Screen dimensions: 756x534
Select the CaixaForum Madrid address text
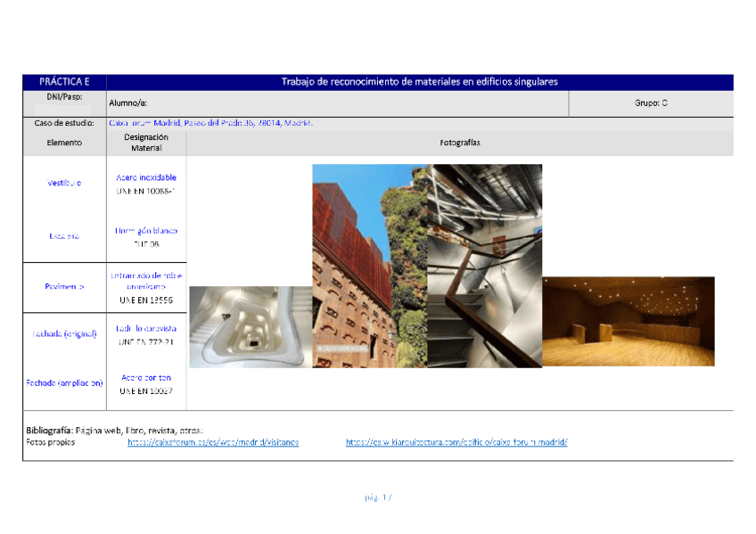210,124
